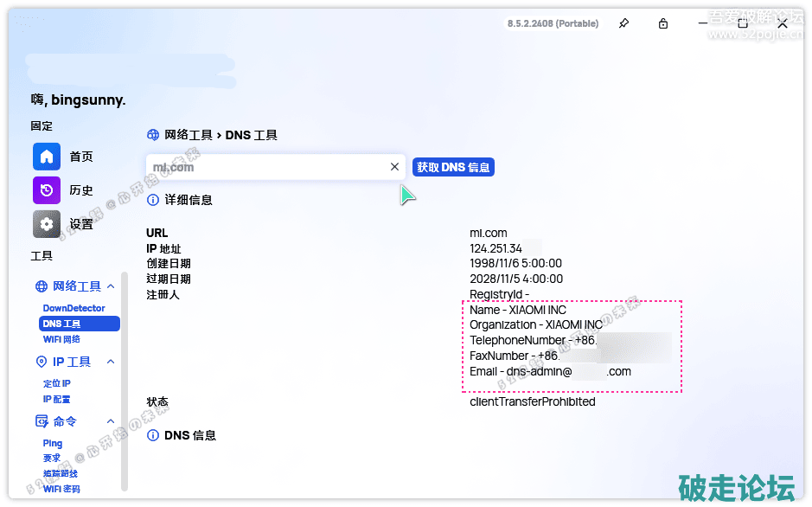812x507 pixels.
Task: Collapse the IP 工具 sidebar section
Action: coord(111,362)
